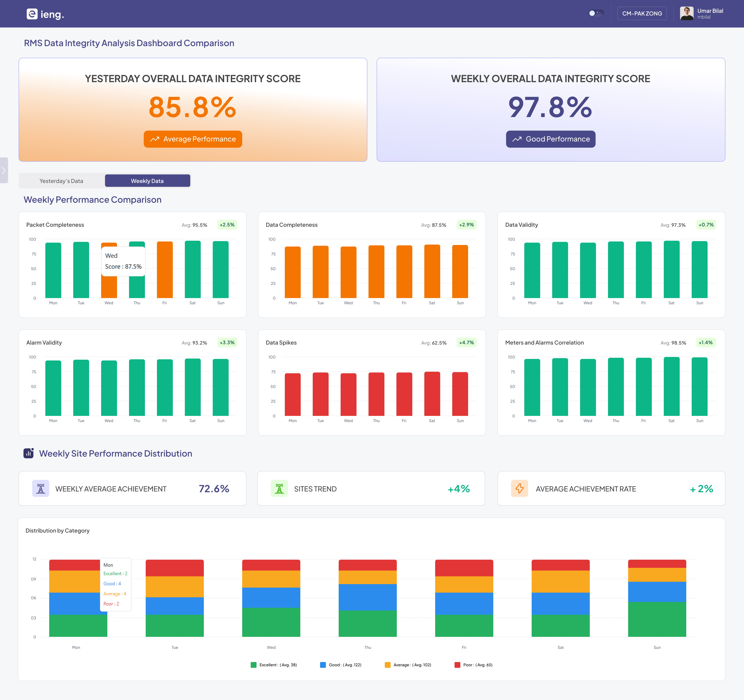Click the Fri bar in Packet Completeness chart
Viewport: 744px width, 700px height.
coord(165,270)
